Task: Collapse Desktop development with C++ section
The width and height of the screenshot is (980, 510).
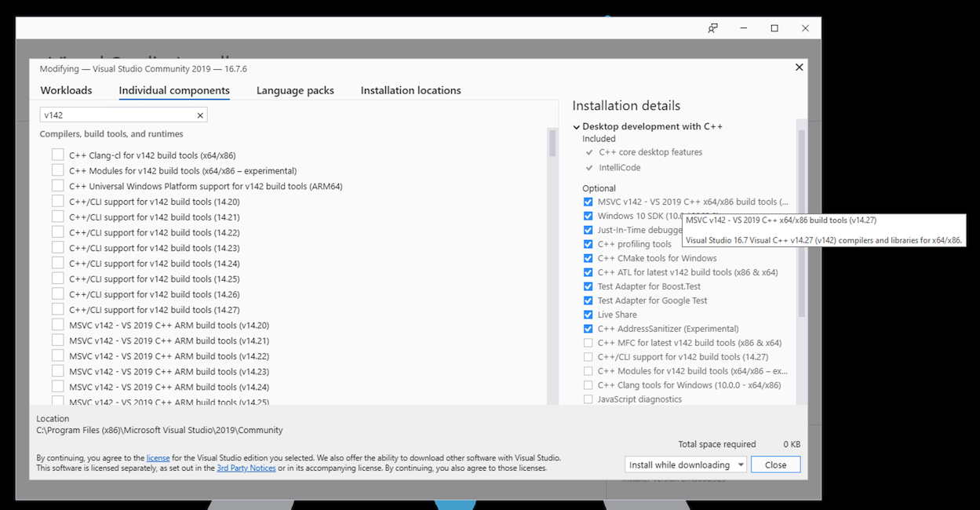Action: tap(577, 127)
